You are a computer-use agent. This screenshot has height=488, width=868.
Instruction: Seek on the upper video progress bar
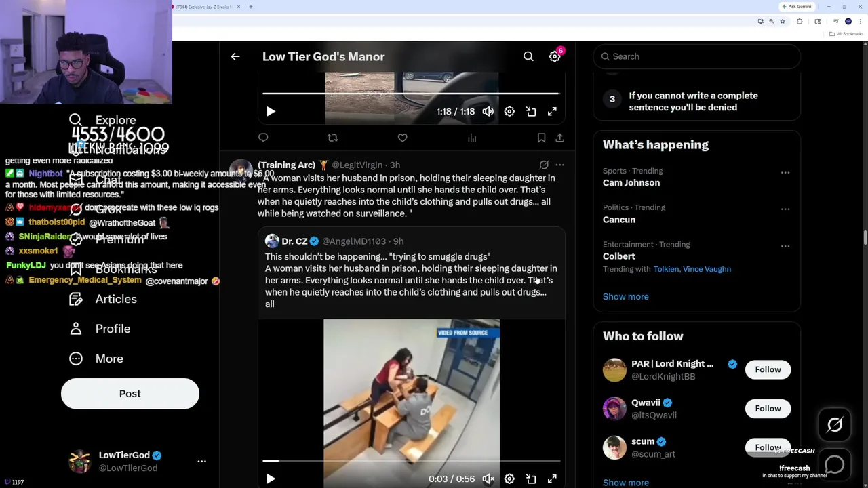point(411,94)
